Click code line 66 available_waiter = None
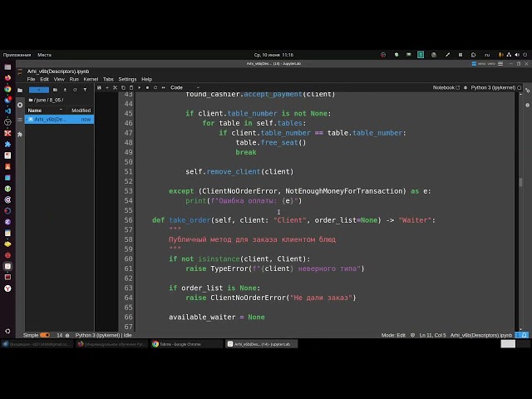Screen dimensions: 532x399 click(x=217, y=318)
